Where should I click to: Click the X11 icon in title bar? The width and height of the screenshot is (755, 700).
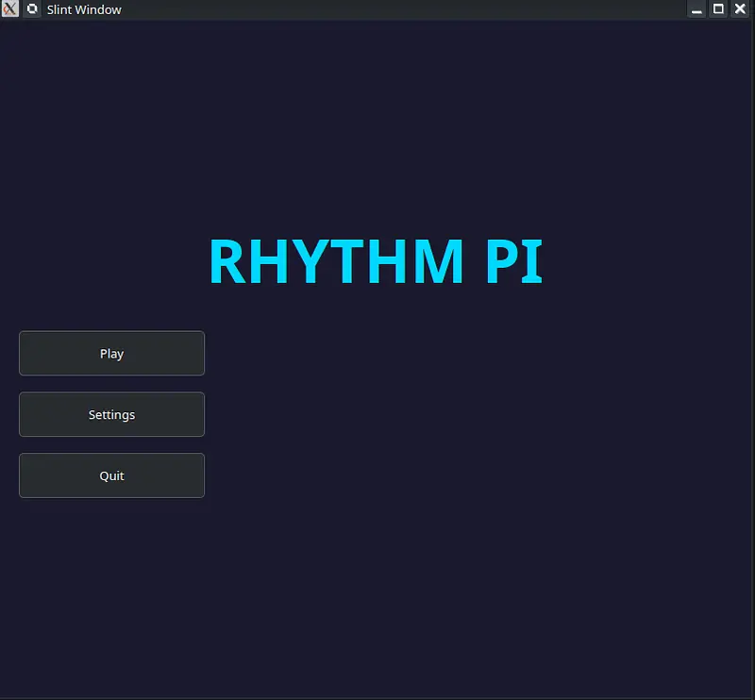pos(10,9)
